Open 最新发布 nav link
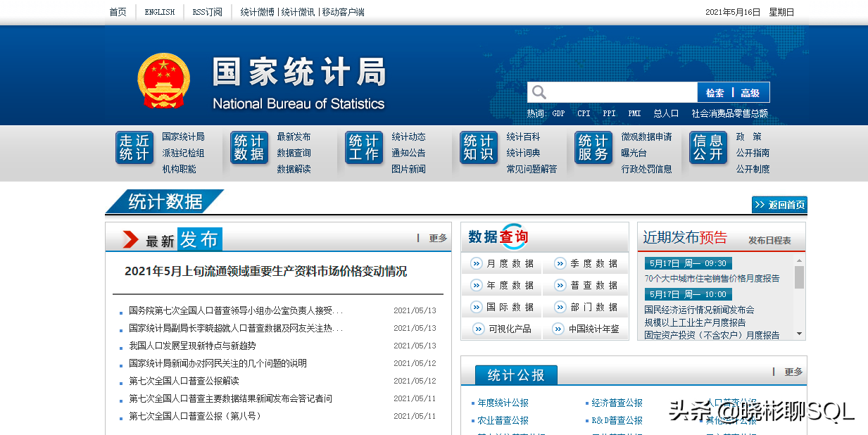The width and height of the screenshot is (868, 435). click(294, 137)
